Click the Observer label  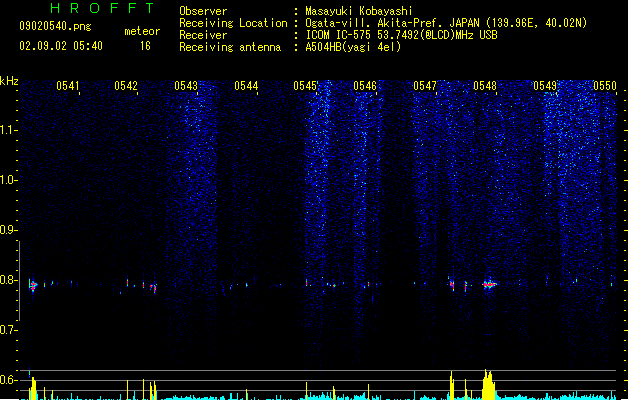click(203, 11)
